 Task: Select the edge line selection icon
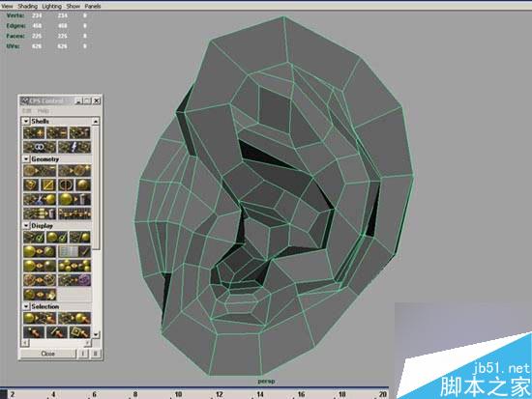coord(57,332)
